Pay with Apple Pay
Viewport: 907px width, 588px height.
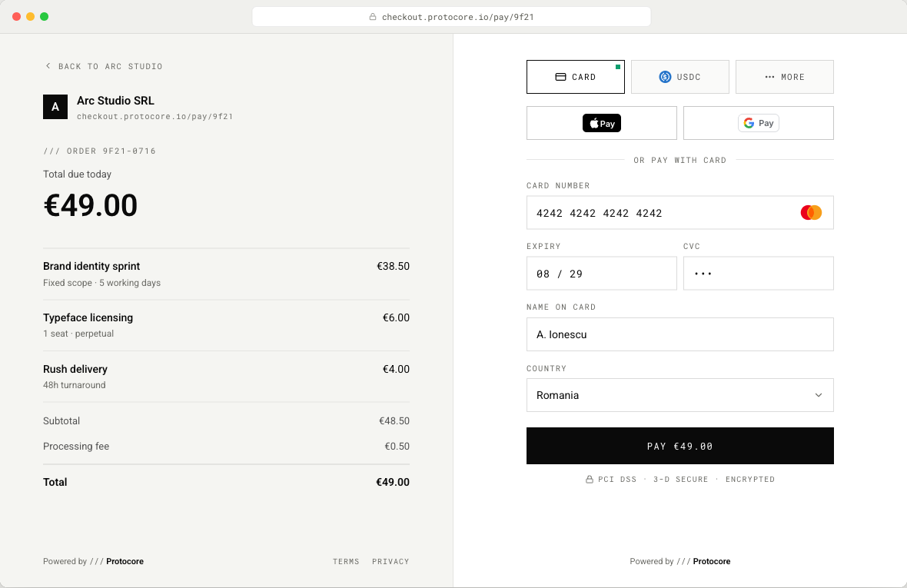tap(602, 123)
